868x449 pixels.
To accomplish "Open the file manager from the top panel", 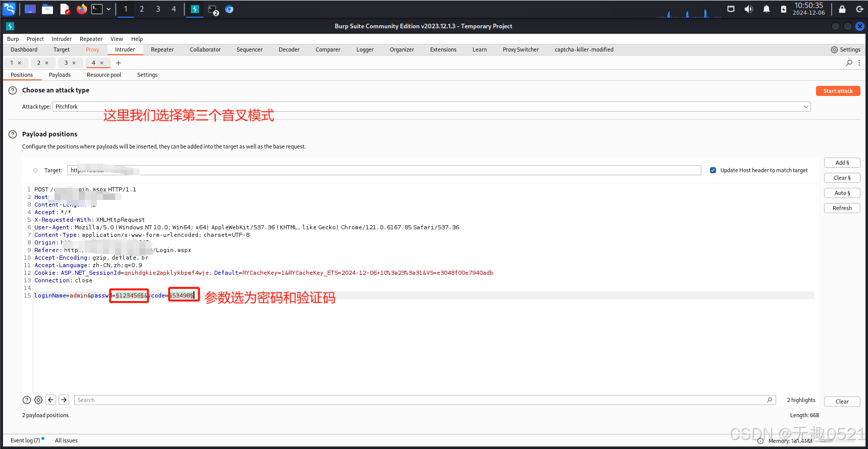I will pyautogui.click(x=47, y=9).
